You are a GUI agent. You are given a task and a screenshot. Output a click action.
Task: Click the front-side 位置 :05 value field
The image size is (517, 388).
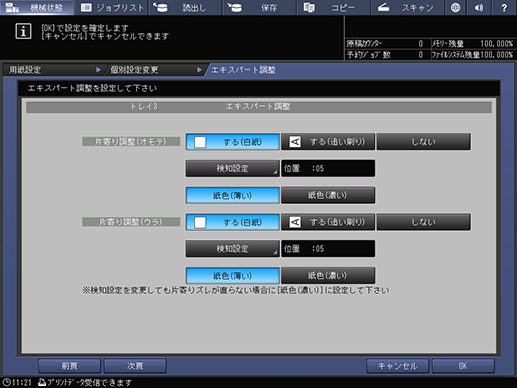click(328, 168)
